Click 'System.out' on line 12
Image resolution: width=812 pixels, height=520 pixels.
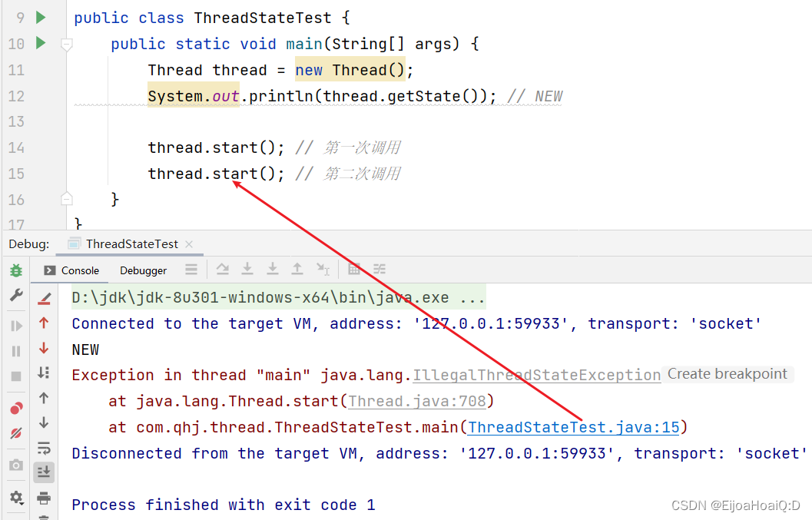(194, 96)
